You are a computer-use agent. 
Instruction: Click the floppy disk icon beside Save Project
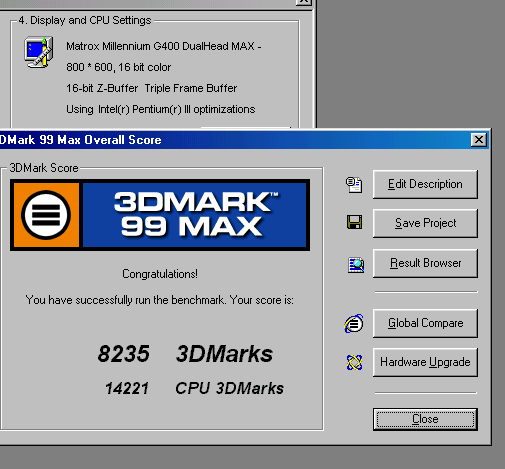point(354,222)
